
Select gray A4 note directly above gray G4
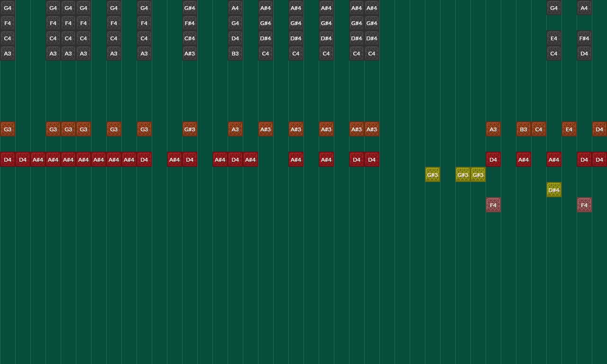pyautogui.click(x=235, y=8)
